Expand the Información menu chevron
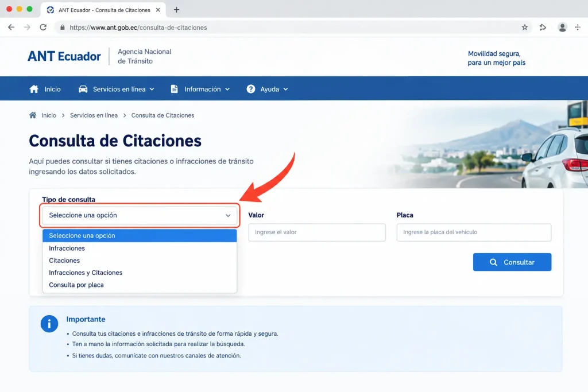 pyautogui.click(x=227, y=89)
